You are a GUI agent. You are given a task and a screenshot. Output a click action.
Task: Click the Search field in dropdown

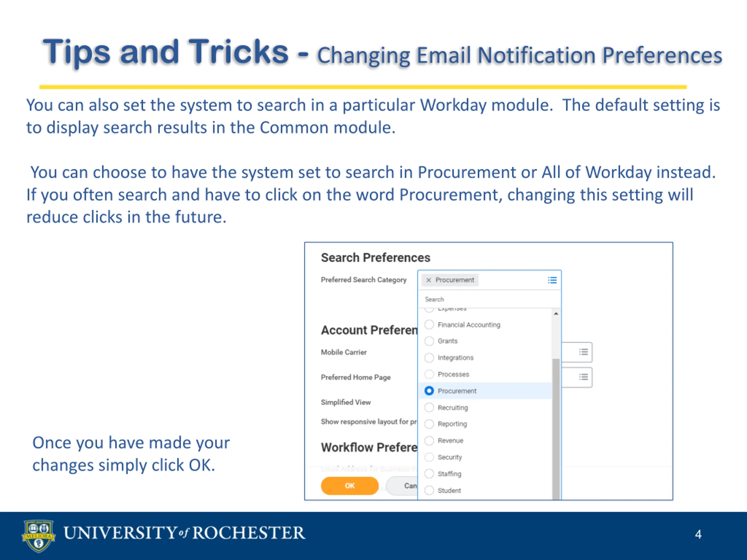(489, 300)
